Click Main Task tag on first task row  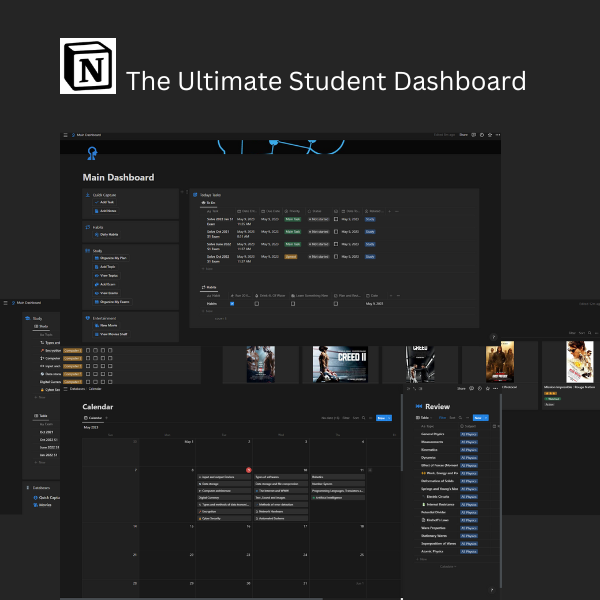pos(293,219)
